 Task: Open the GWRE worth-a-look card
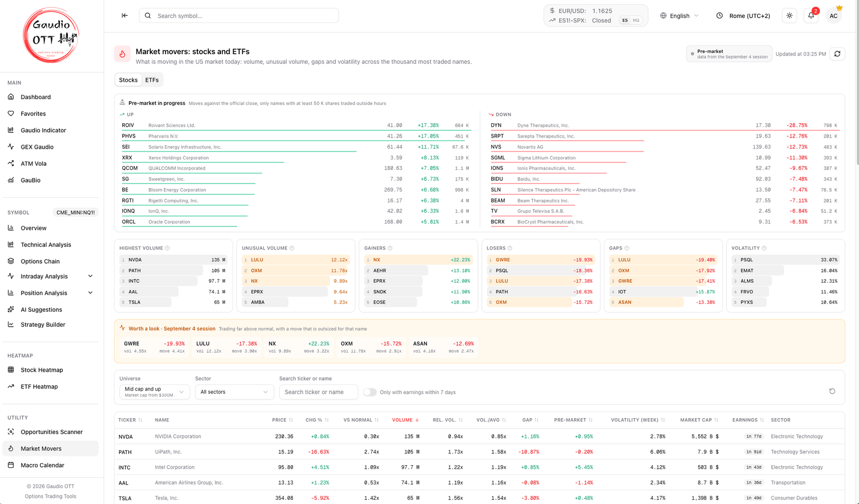pos(154,347)
